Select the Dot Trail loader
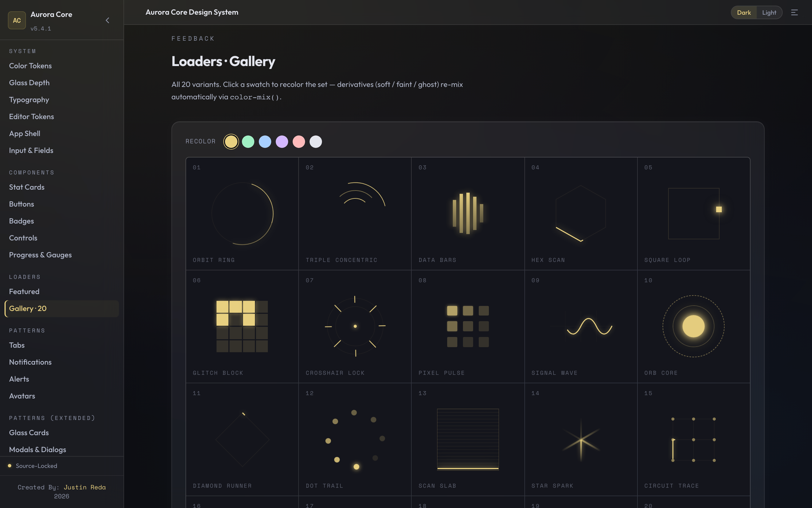Image resolution: width=812 pixels, height=508 pixels. click(x=355, y=439)
